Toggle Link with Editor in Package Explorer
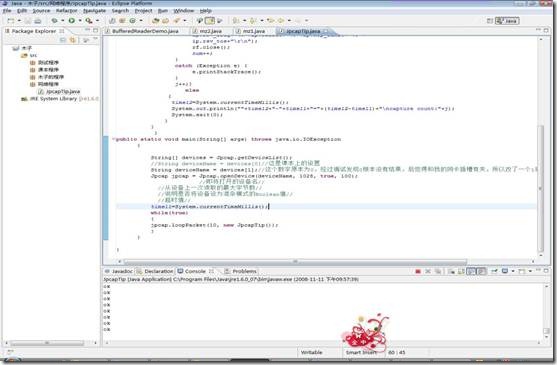The image size is (557, 365). [73, 40]
